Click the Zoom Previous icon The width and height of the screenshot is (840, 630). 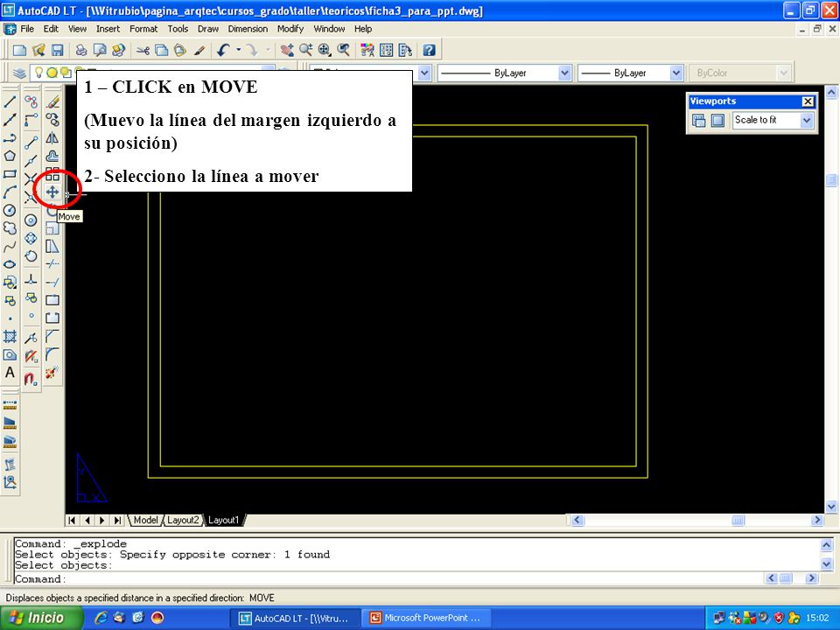tap(343, 51)
